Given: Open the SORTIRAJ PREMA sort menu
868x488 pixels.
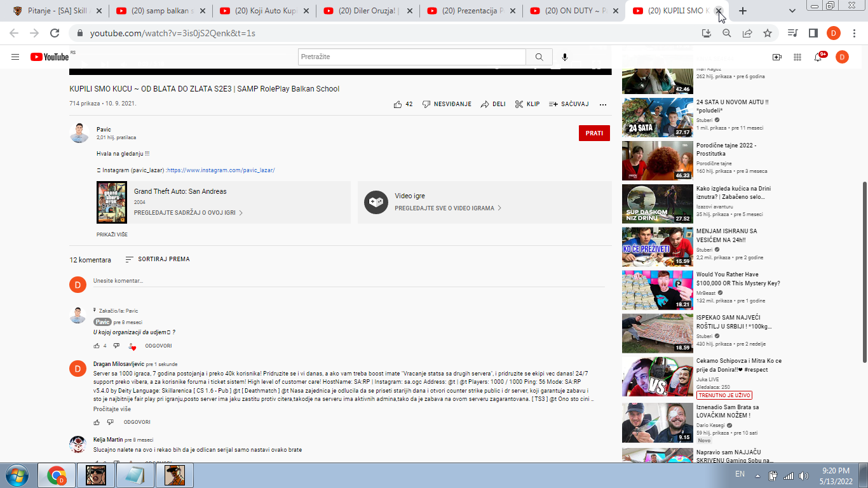Looking at the screenshot, I should 158,259.
